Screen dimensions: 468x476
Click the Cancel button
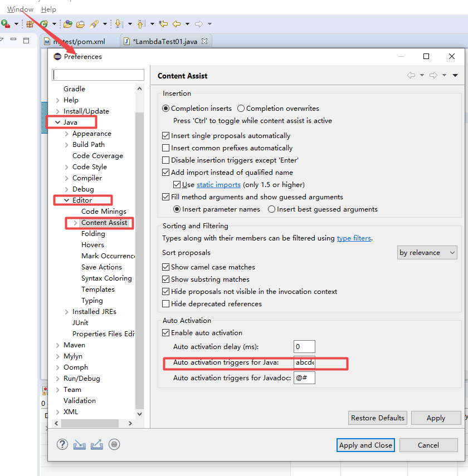(428, 445)
